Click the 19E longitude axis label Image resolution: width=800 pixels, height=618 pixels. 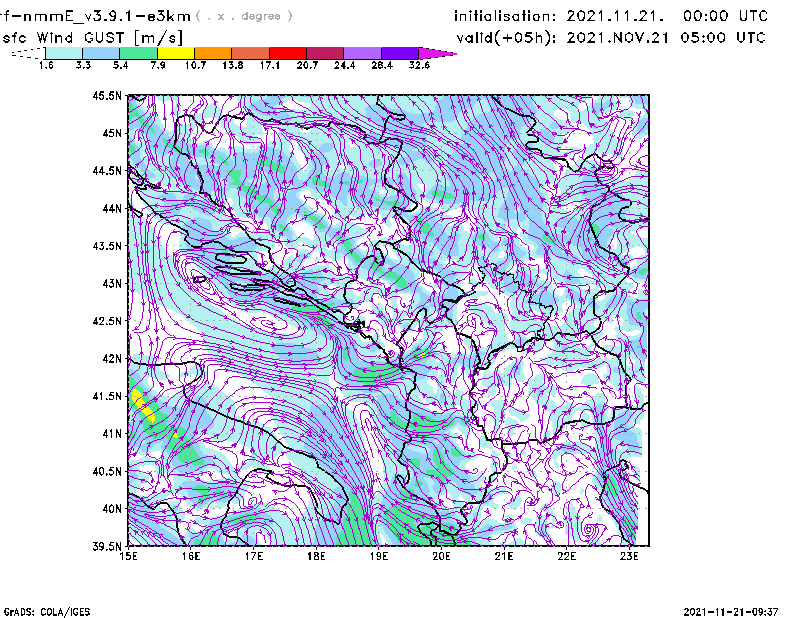tap(379, 556)
